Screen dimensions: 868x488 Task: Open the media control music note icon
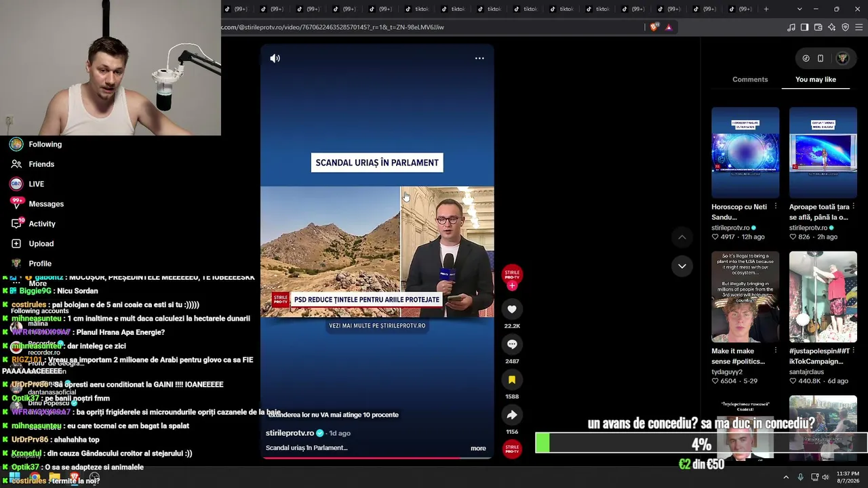(791, 27)
